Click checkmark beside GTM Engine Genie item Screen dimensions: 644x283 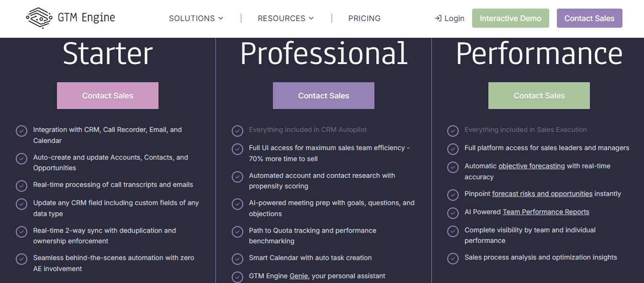click(x=237, y=277)
